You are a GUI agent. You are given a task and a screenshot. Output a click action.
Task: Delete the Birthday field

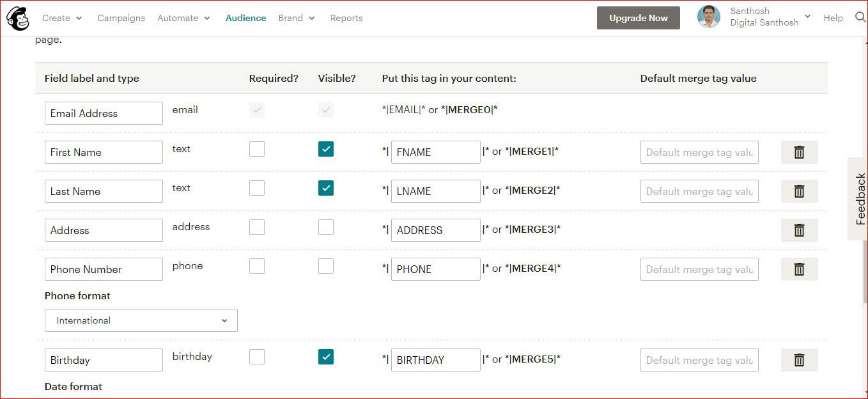pyautogui.click(x=799, y=360)
